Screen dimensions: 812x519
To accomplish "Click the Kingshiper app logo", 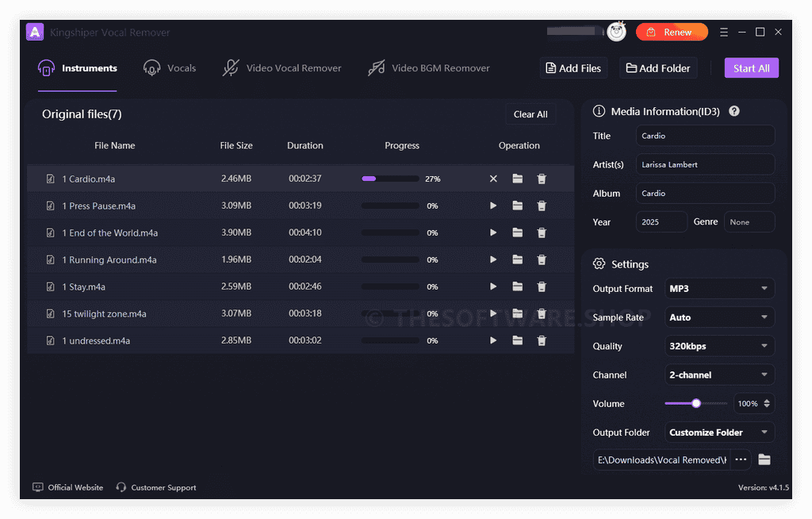I will [35, 33].
